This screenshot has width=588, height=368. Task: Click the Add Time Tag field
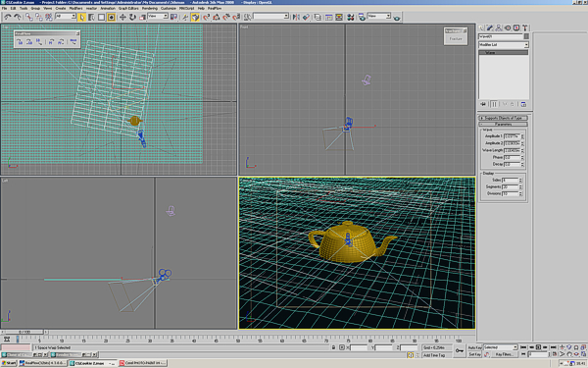(434, 355)
